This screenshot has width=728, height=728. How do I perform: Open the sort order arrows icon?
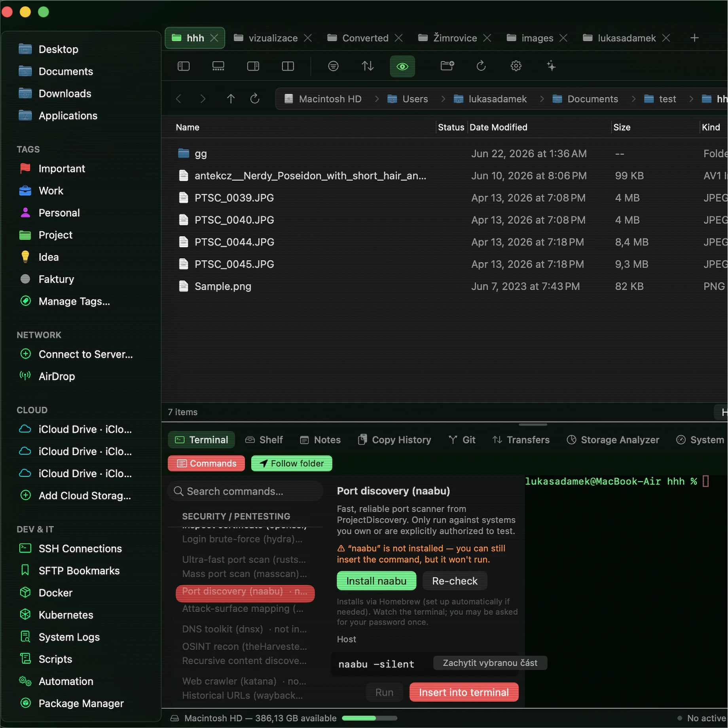[368, 66]
